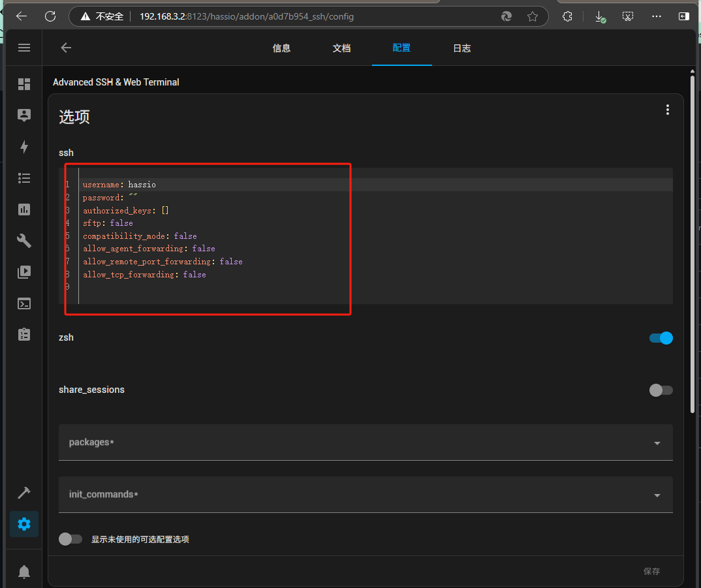Toggle showing unused optional configuration options
Viewport: 701px width, 588px height.
click(x=70, y=539)
